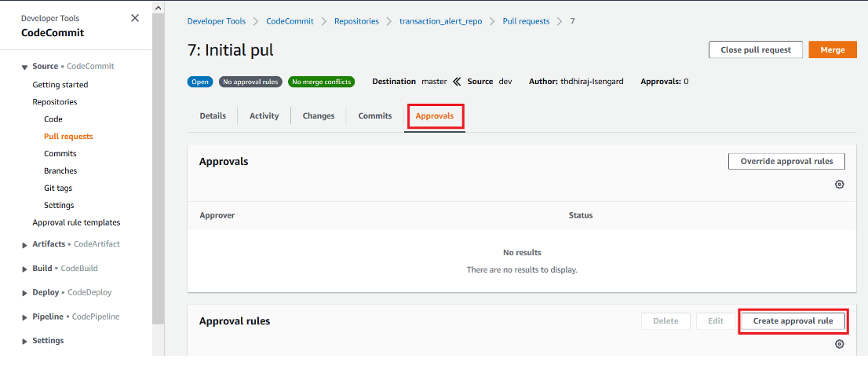Open Pull requests breadcrumb link
Image resolution: width=868 pixels, height=366 pixels.
(x=526, y=21)
